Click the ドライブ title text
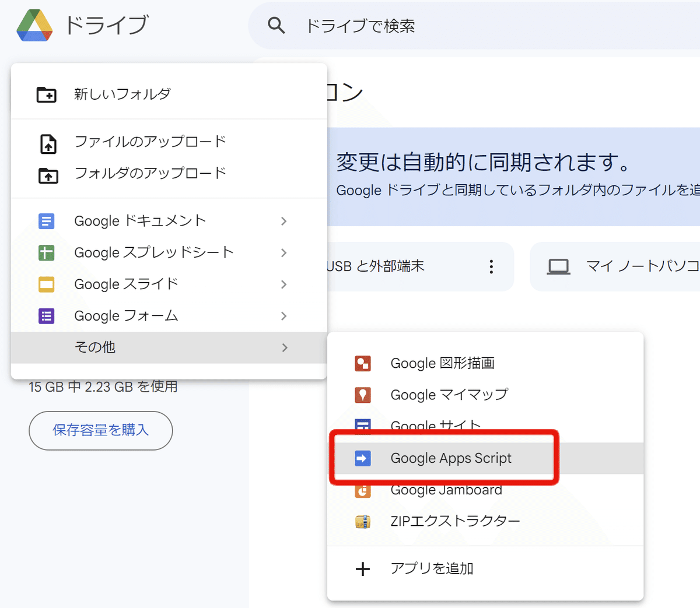The width and height of the screenshot is (700, 608). 106,26
